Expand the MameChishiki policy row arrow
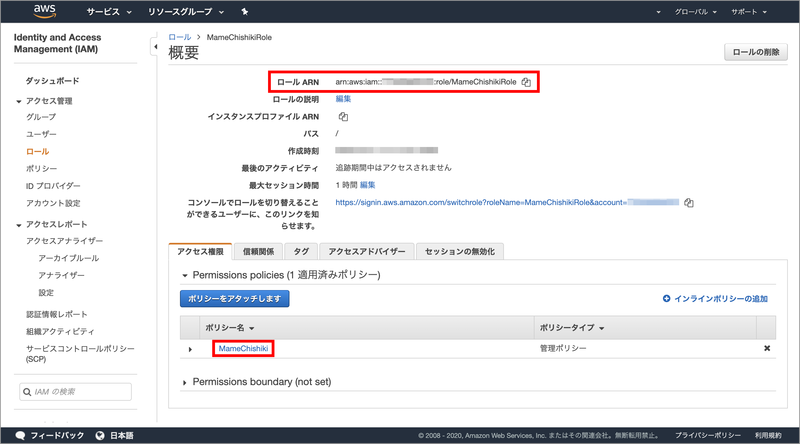Image resolution: width=800 pixels, height=444 pixels. tap(190, 349)
